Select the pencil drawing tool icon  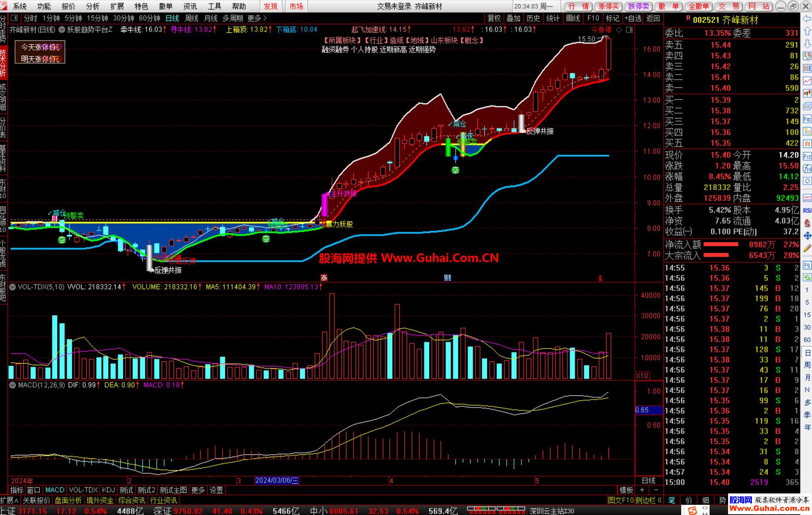(807, 248)
